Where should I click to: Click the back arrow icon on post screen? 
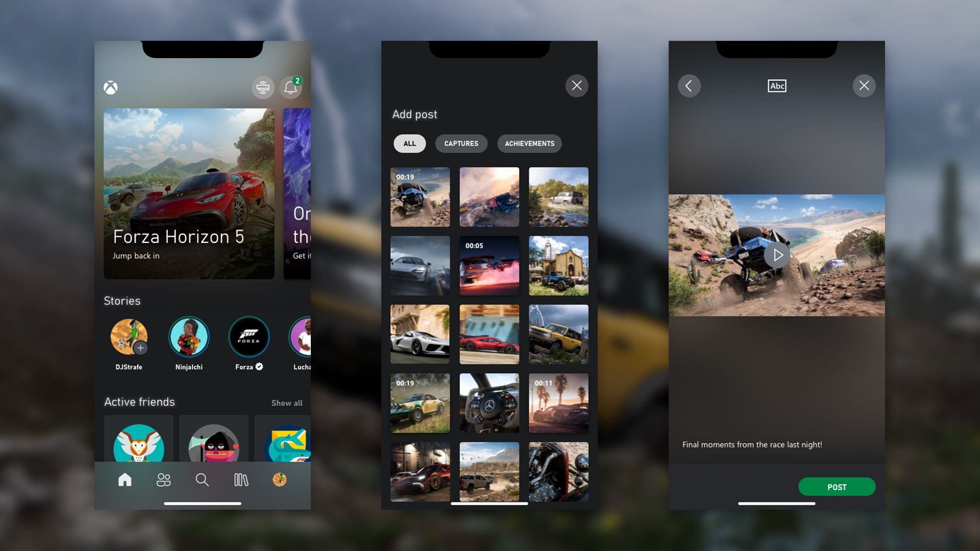(689, 85)
